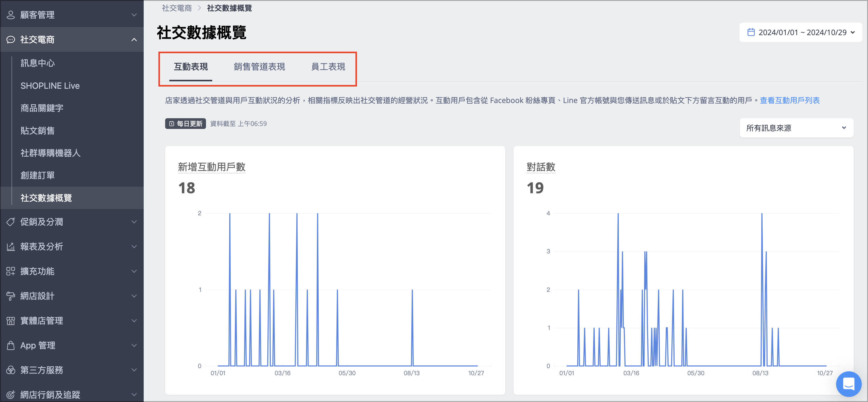Click the social commerce chat bubble icon
This screenshot has width=868, height=402.
[x=11, y=40]
